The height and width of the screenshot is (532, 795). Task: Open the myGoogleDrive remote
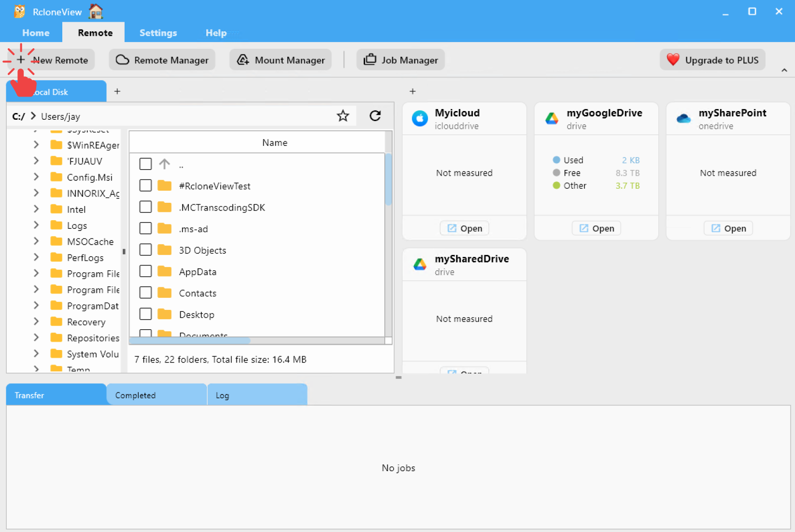click(596, 228)
